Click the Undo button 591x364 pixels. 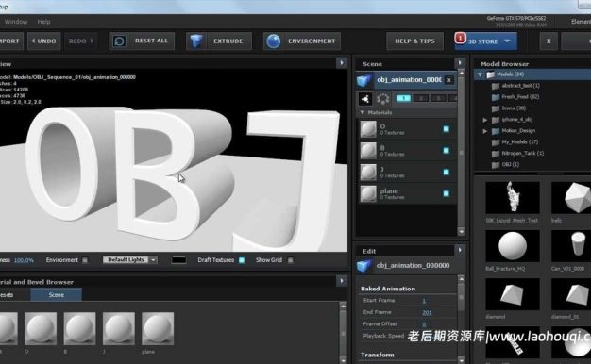click(x=43, y=41)
